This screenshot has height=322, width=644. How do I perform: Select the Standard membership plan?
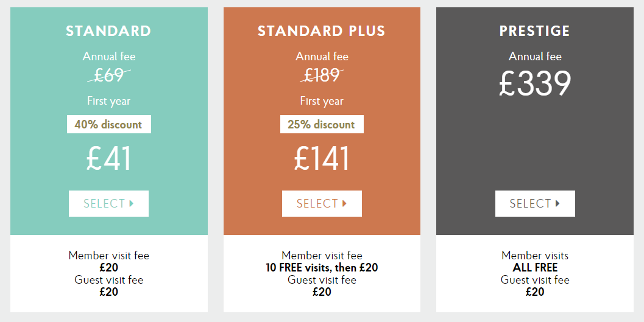(108, 203)
